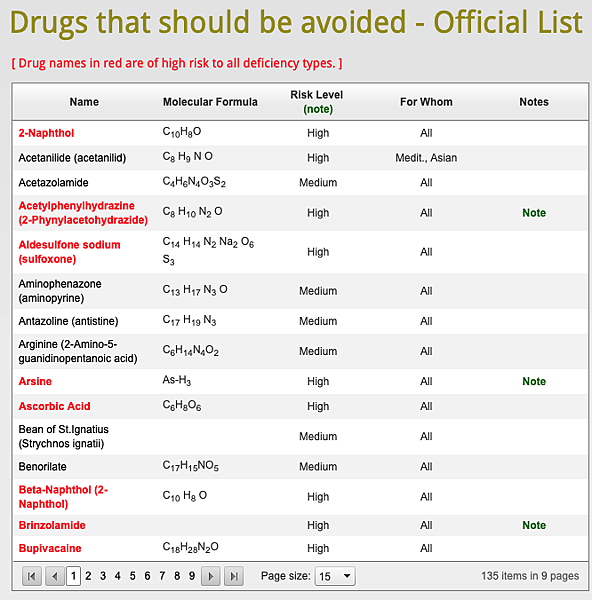The image size is (592, 600).
Task: Open the Page size dropdown
Action: [x=335, y=576]
